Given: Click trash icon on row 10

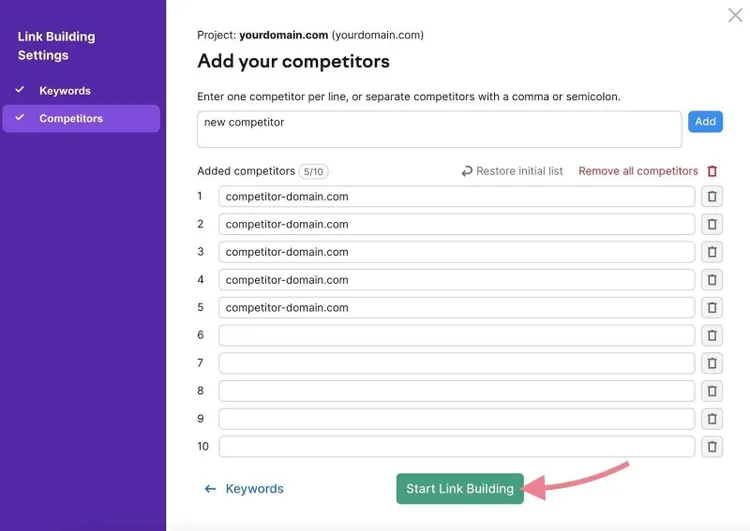Looking at the screenshot, I should point(712,446).
